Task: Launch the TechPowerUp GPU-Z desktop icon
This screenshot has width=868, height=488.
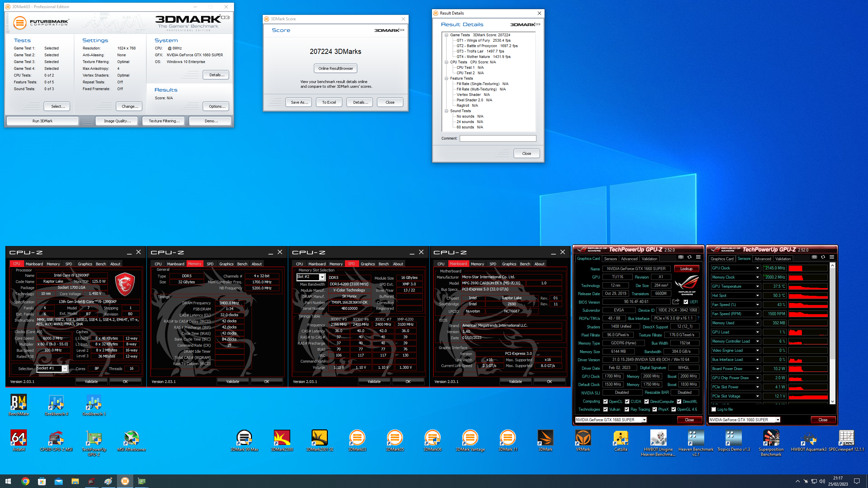Action: [x=94, y=443]
